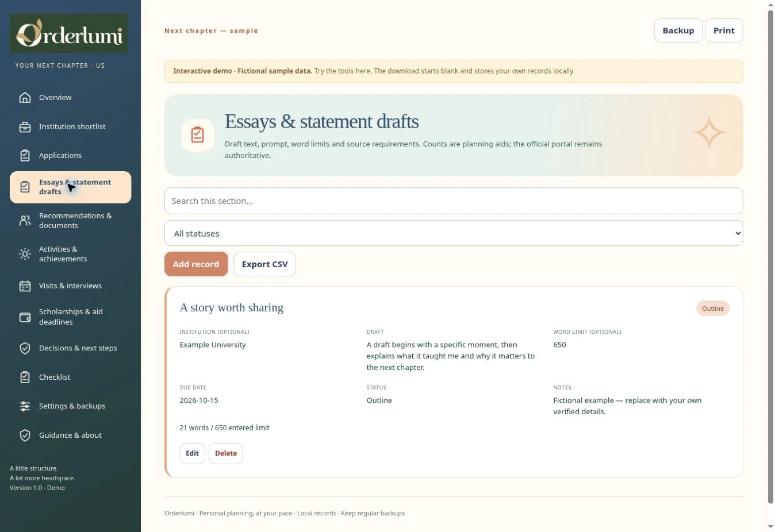
Task: Click the due date 2026-10-15
Action: point(199,400)
